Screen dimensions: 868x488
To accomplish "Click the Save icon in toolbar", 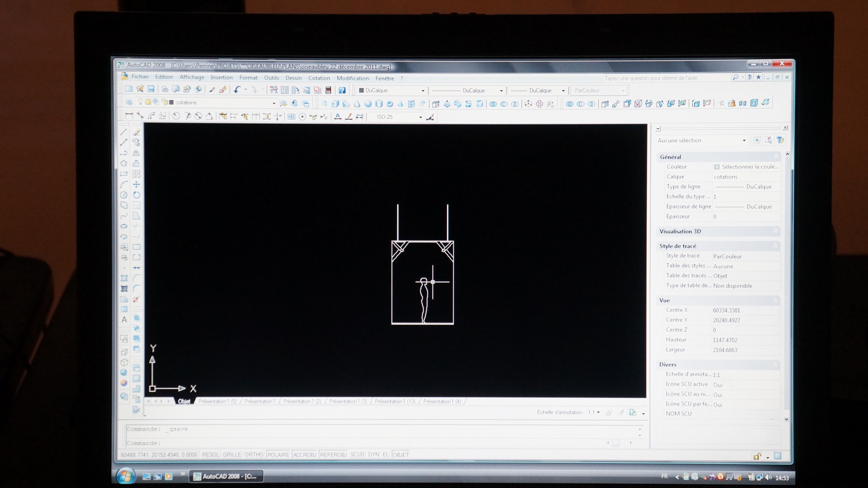I will click(x=151, y=89).
